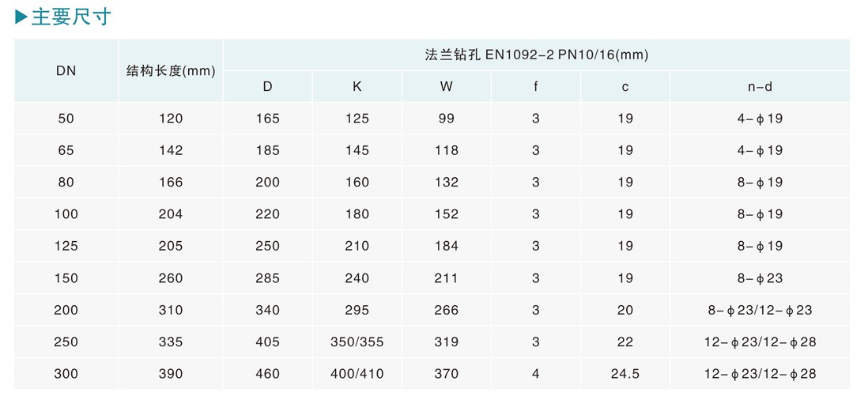Click the DN column header

click(66, 71)
